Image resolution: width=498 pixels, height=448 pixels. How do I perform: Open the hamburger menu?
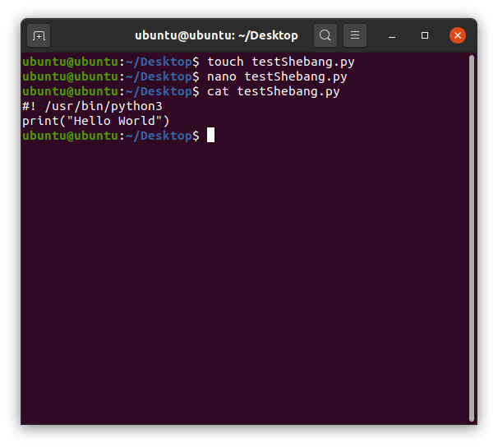point(355,35)
